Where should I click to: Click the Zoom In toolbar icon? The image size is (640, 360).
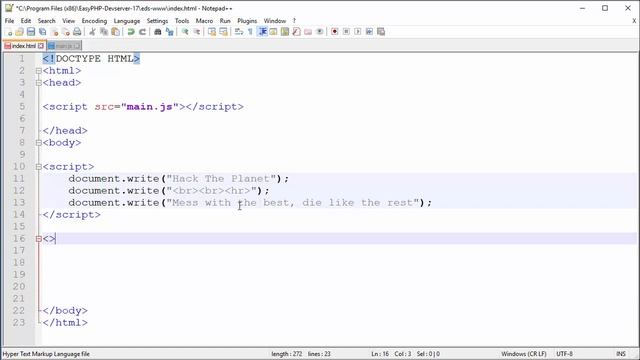coord(185,32)
